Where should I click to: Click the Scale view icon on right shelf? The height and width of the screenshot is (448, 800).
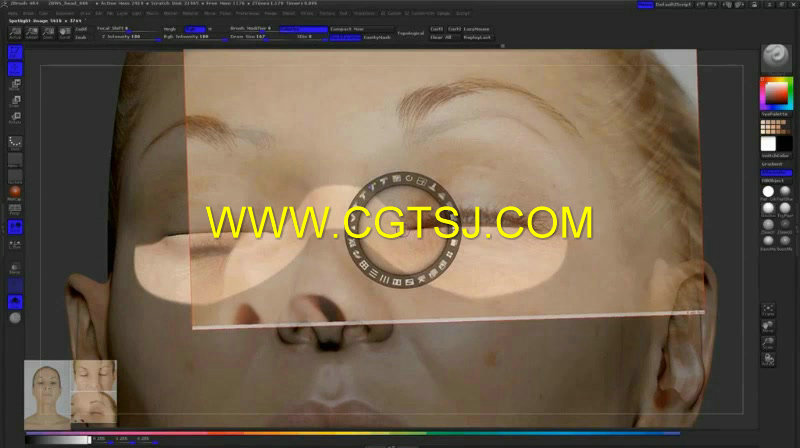768,343
